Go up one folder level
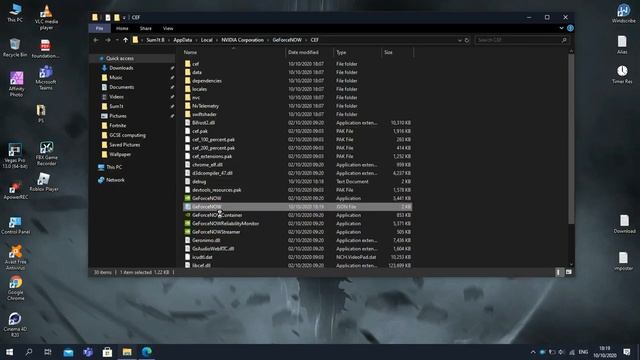640x360 pixels. pos(125,40)
